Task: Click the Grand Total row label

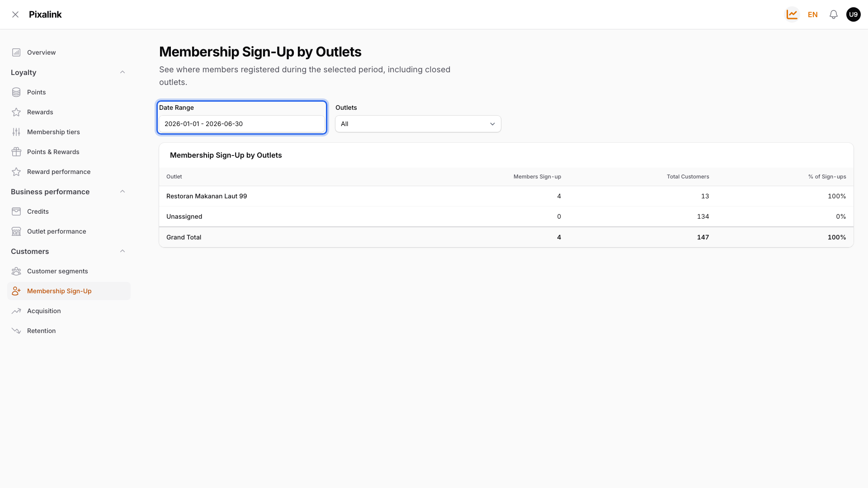Action: (x=184, y=237)
